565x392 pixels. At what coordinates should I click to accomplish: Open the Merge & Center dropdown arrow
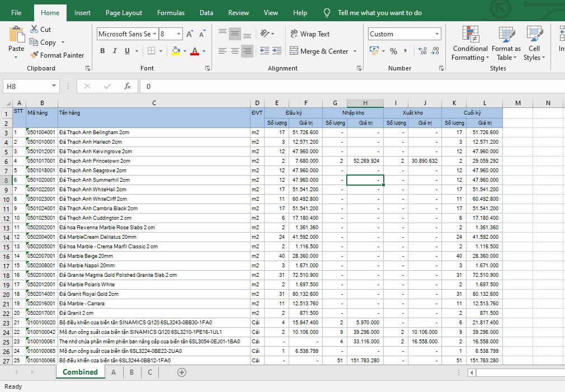click(354, 51)
